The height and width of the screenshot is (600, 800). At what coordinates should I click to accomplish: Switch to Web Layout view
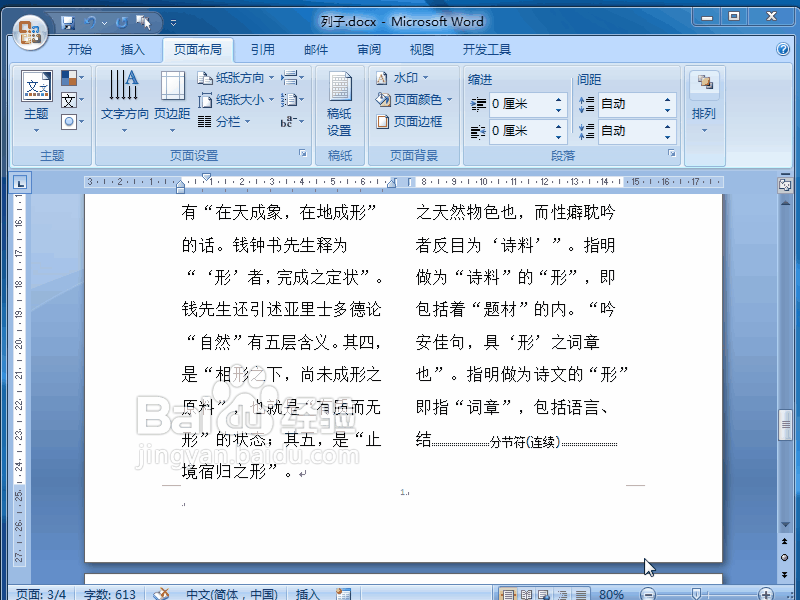544,594
